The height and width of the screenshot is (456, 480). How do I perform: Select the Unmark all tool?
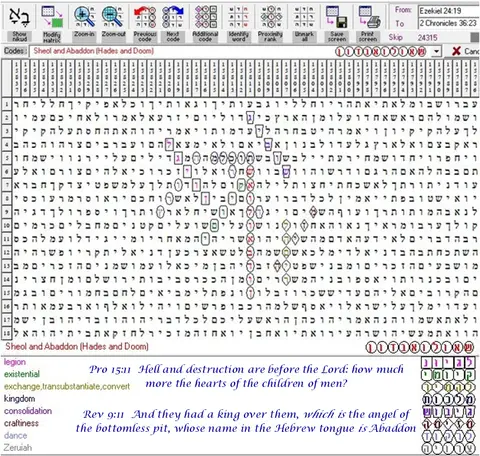click(x=304, y=23)
